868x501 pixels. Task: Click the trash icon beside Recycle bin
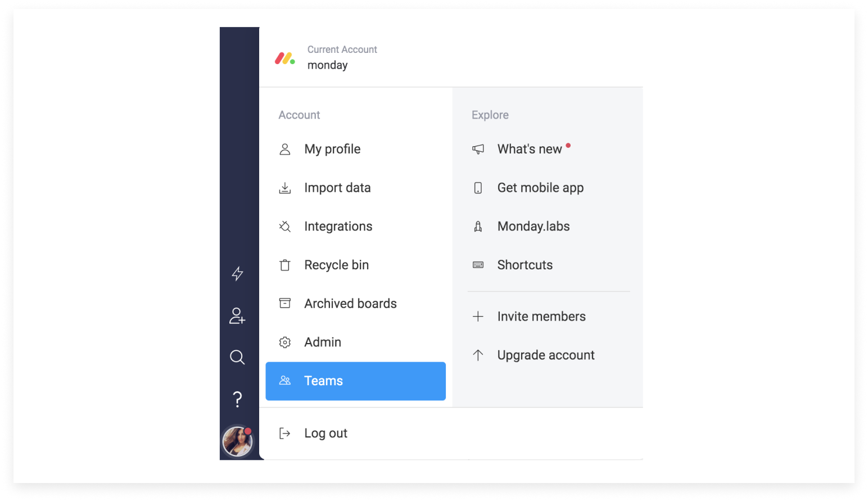click(285, 265)
